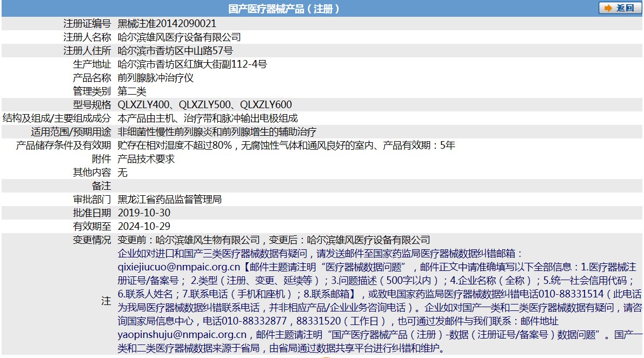Select phone number 010-88332877 in note
Image resolution: width=644 pixels, height=358 pixels.
click(255, 321)
